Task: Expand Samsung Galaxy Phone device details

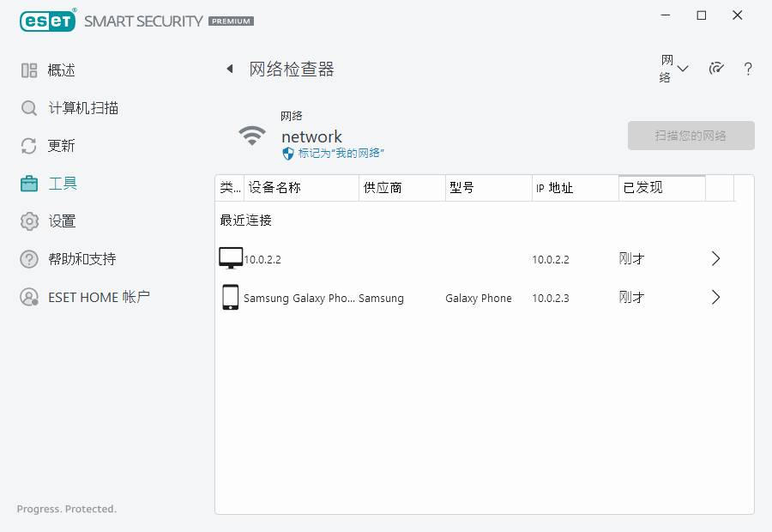Action: coord(716,298)
